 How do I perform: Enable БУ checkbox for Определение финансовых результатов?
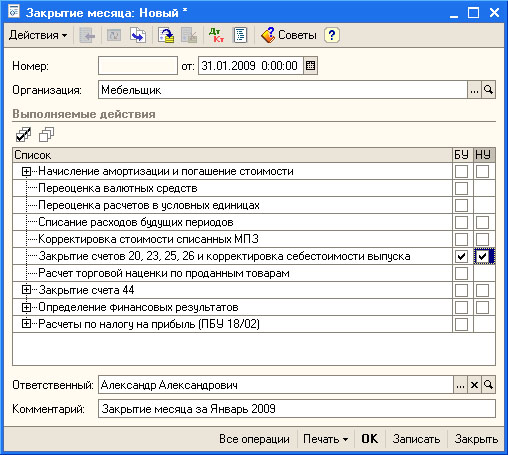click(x=461, y=307)
